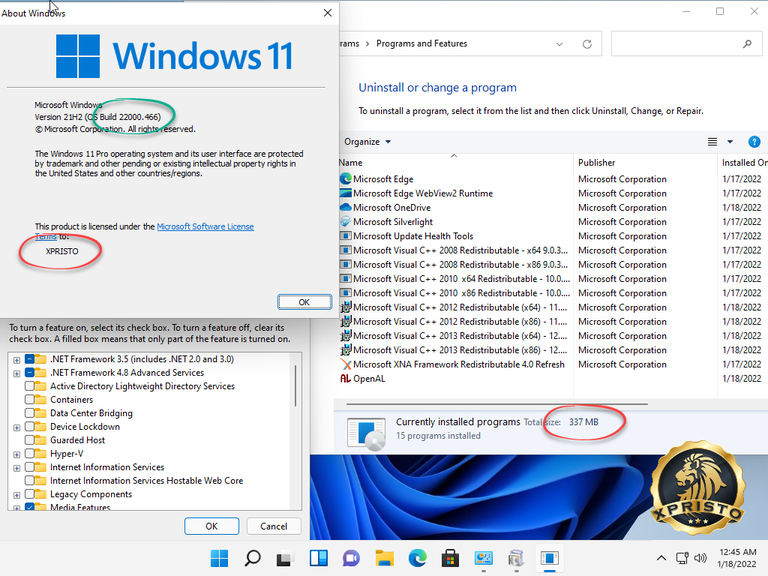Click the volume speaker icon in tray
Viewport: 768px width, 576px height.
point(700,557)
